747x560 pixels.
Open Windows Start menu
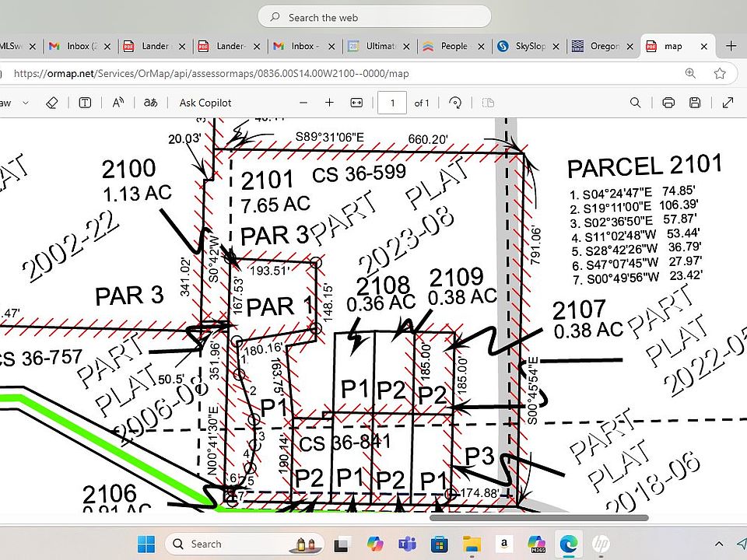click(x=146, y=544)
